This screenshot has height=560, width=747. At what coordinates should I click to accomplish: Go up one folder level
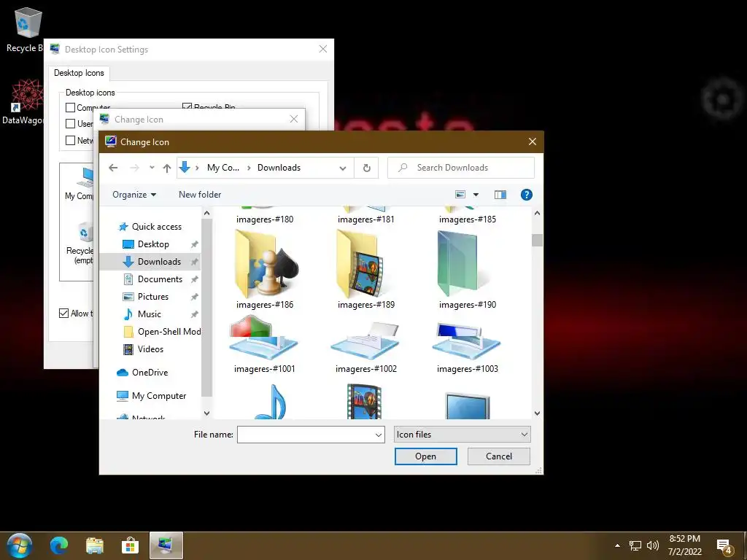pyautogui.click(x=167, y=168)
